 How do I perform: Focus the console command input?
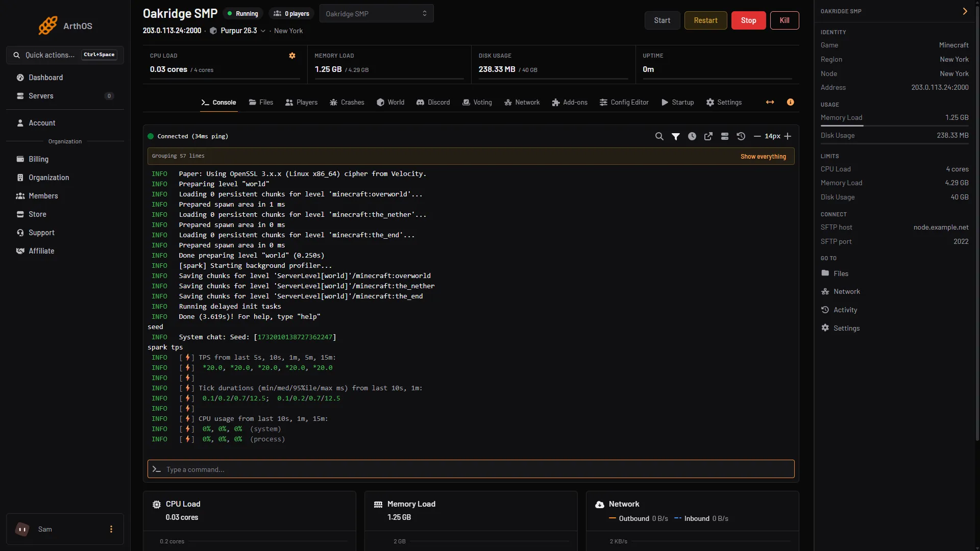[x=471, y=469]
